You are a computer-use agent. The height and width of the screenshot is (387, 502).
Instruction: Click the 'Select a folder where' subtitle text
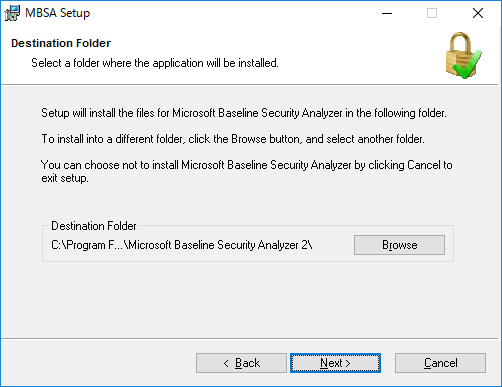pos(155,63)
